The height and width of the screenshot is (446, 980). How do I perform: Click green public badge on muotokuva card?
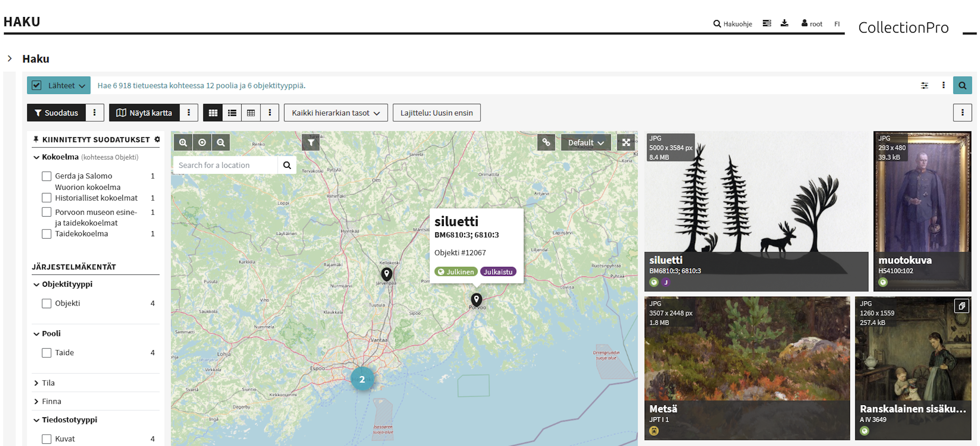[x=883, y=282]
